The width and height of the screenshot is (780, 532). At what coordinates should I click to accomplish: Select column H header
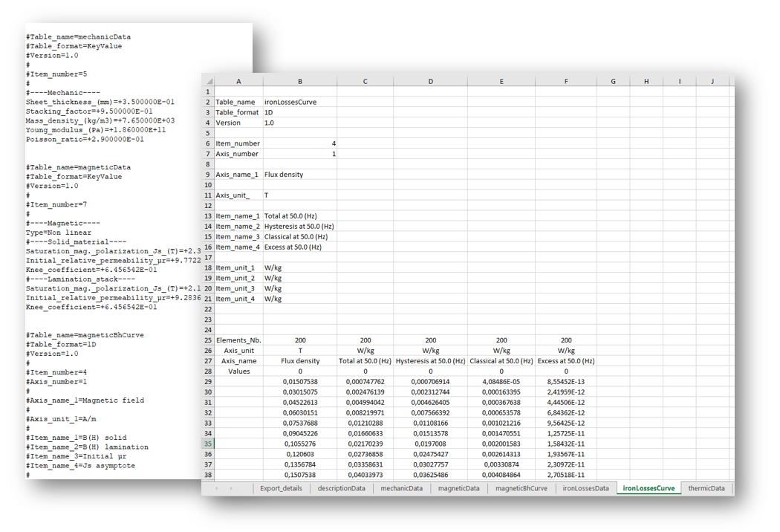646,81
